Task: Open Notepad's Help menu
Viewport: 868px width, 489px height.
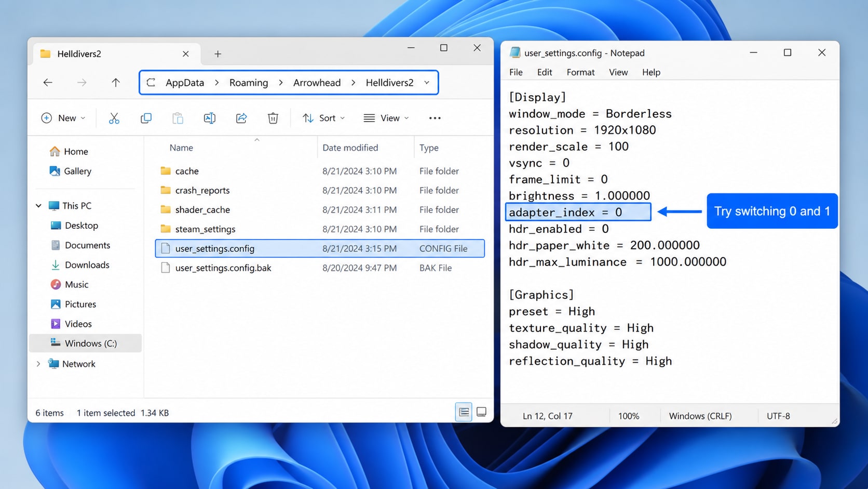Action: [652, 72]
